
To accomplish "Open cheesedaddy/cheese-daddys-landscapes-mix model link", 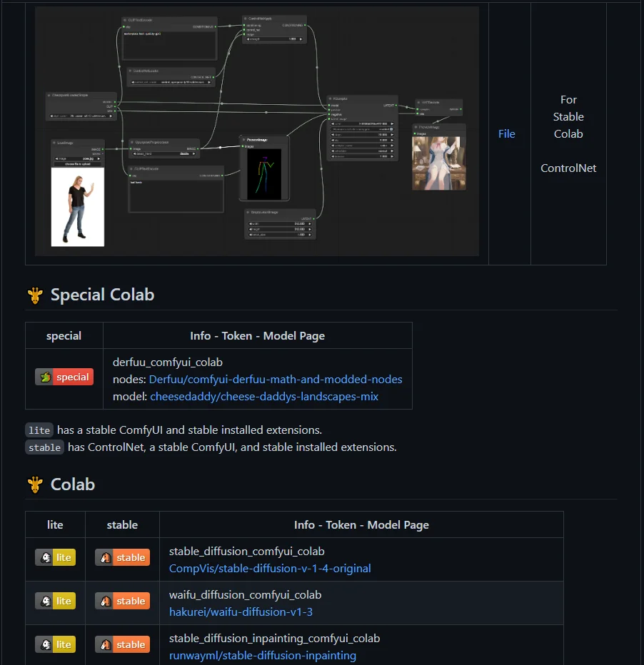I will tap(264, 397).
